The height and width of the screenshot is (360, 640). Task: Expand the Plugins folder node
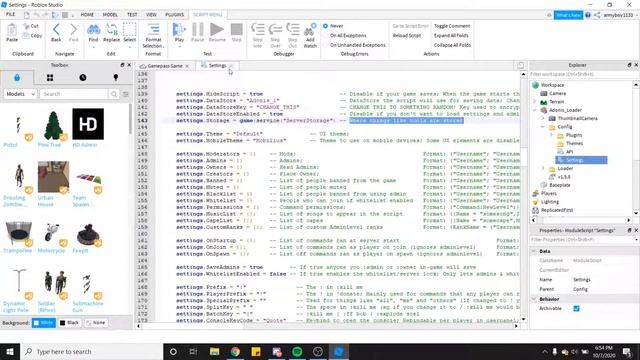(x=551, y=135)
